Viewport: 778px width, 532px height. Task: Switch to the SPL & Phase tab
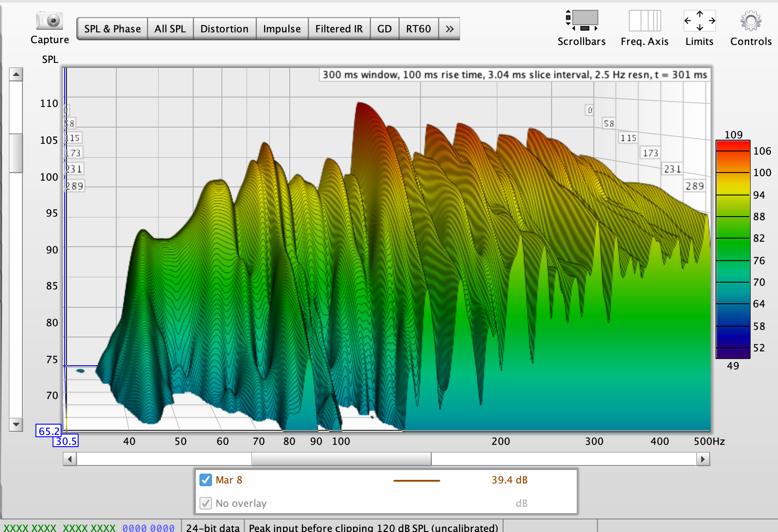click(112, 29)
